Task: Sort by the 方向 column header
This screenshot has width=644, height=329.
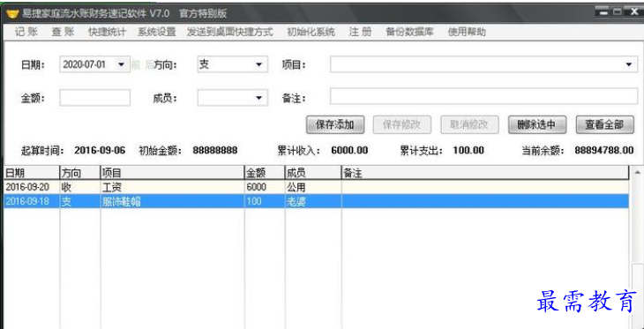Action: 80,173
